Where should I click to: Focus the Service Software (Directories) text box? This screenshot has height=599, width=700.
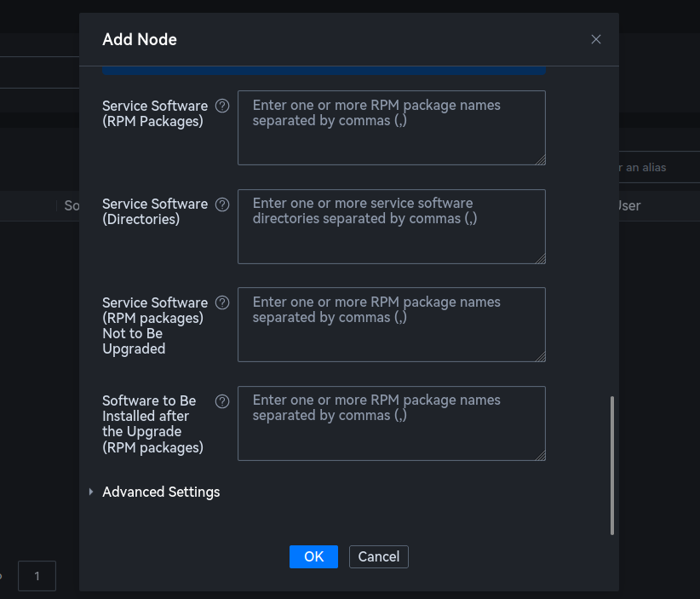tap(391, 227)
